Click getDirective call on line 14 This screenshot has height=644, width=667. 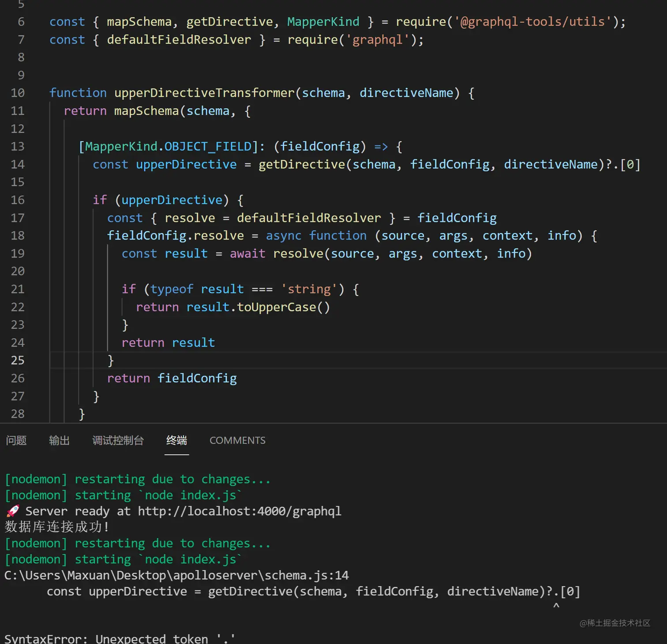pos(302,164)
